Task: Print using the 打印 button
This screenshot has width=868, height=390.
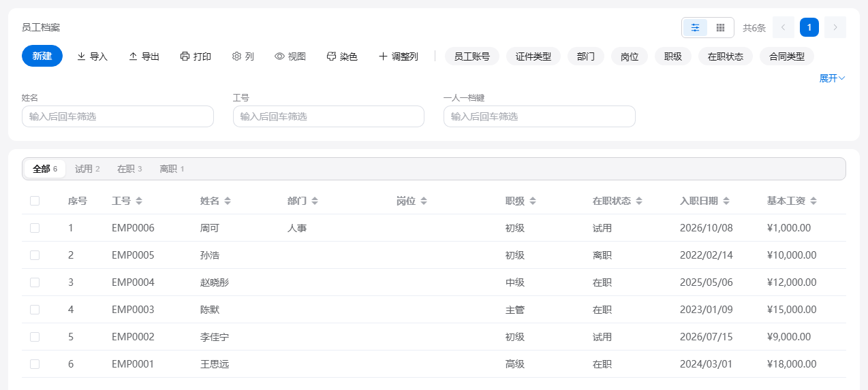Action: click(196, 56)
